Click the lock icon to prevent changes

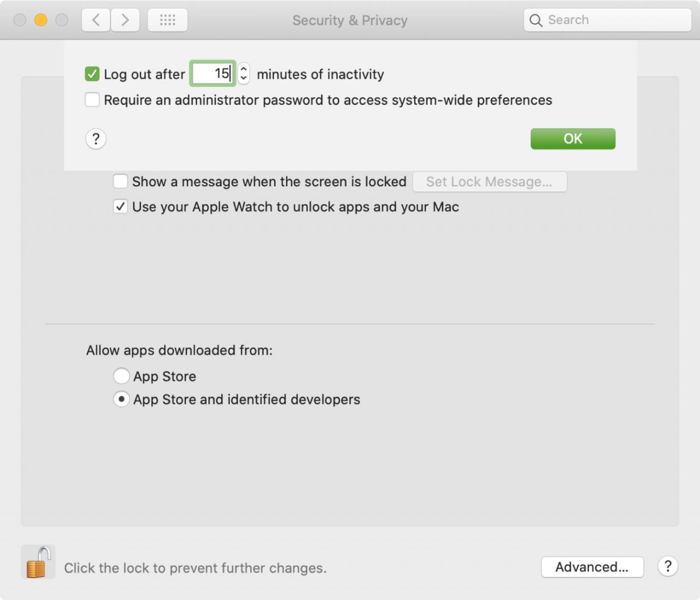[38, 562]
